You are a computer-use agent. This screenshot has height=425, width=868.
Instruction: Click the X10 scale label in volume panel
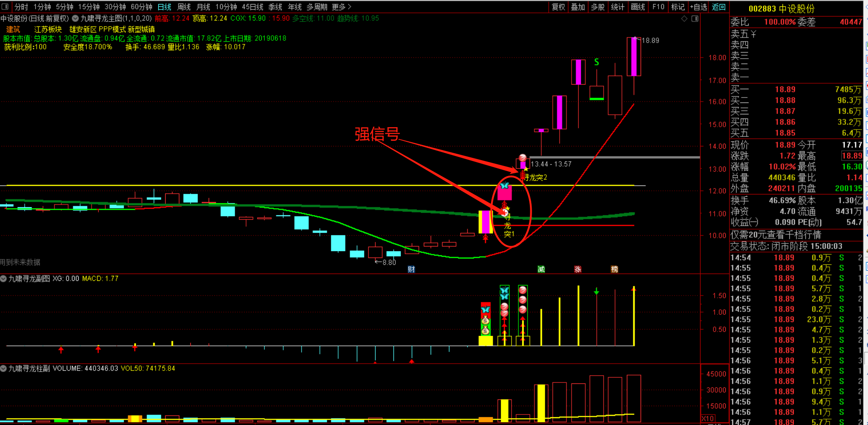pos(707,419)
